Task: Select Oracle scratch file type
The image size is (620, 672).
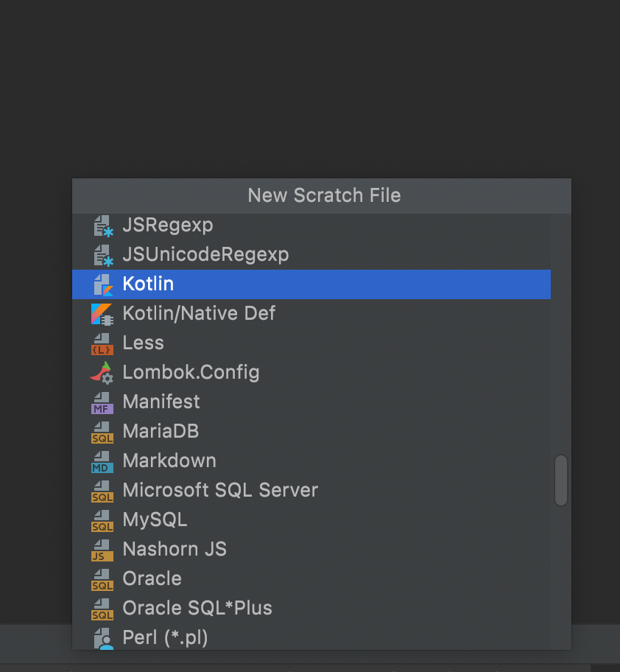Action: [311, 579]
